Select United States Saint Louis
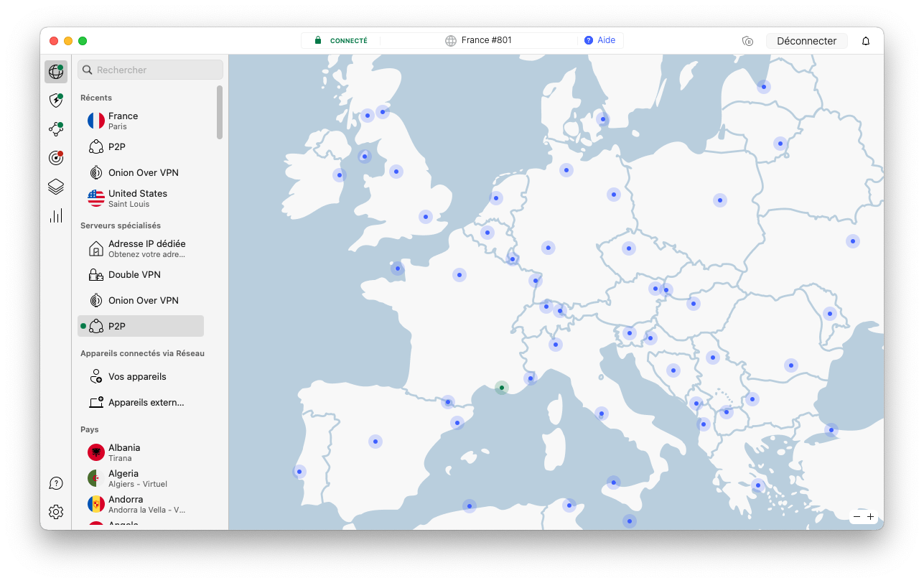 point(141,198)
